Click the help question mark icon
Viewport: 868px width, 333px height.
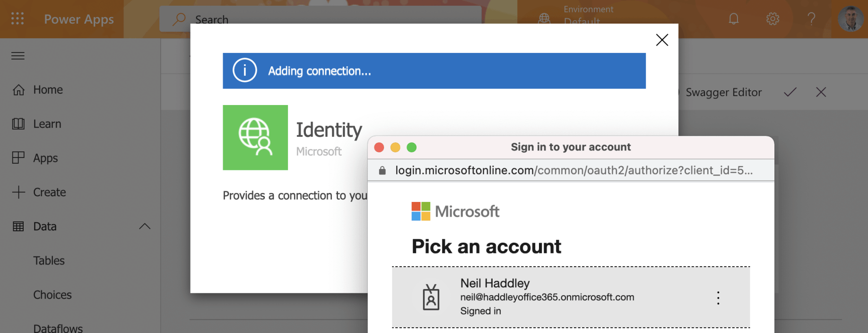coord(811,19)
